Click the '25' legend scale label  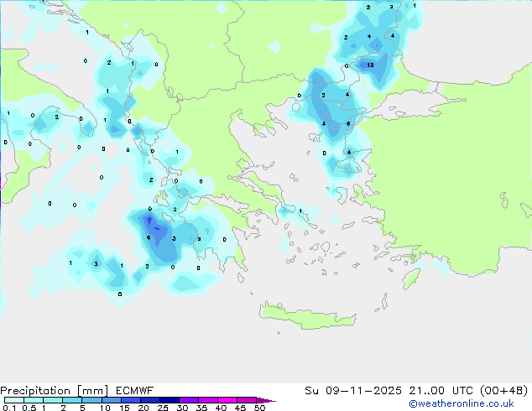163,408
